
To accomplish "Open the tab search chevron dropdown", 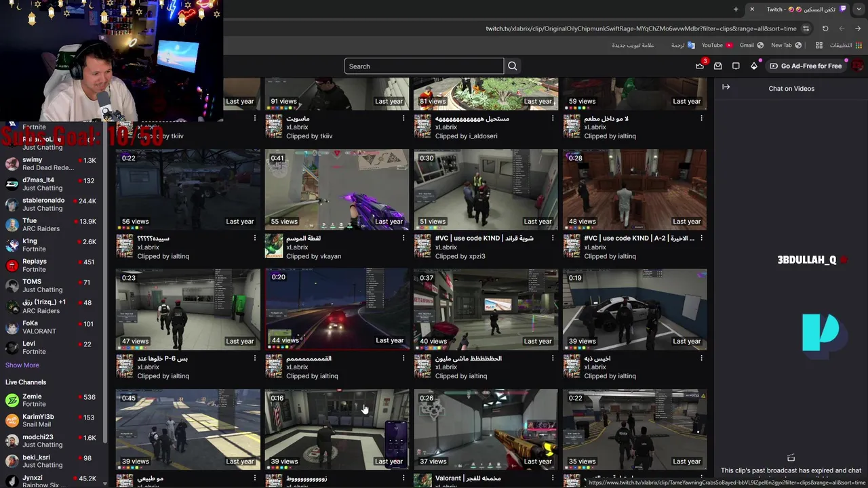I will (858, 9).
